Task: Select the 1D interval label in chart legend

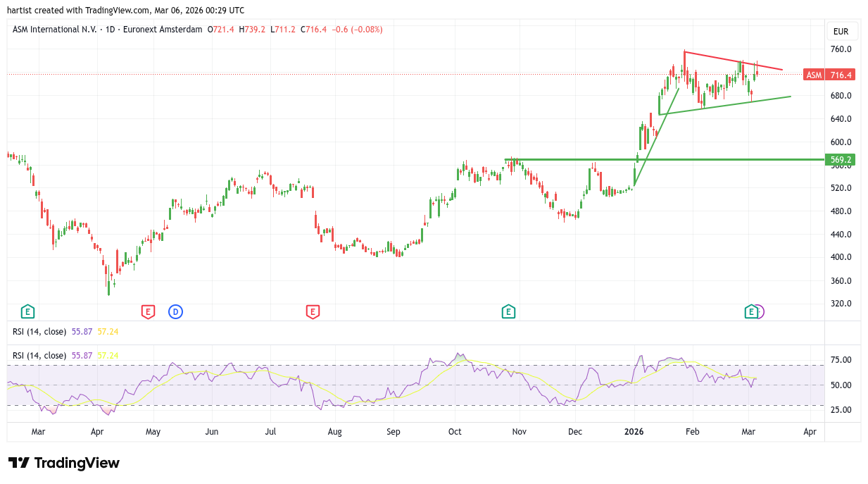Action: pyautogui.click(x=109, y=30)
